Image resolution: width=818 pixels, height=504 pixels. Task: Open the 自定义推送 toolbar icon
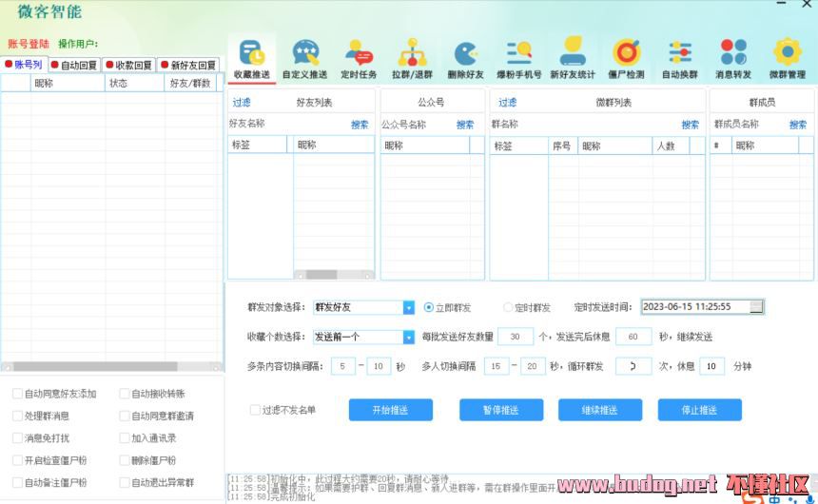[x=304, y=58]
